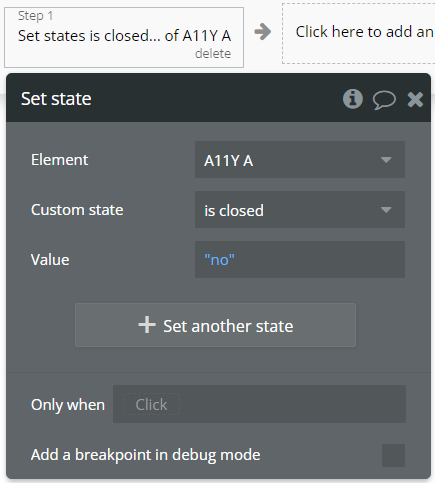The width and height of the screenshot is (435, 483).
Task: Edit the Value expression "no"
Action: tap(219, 260)
